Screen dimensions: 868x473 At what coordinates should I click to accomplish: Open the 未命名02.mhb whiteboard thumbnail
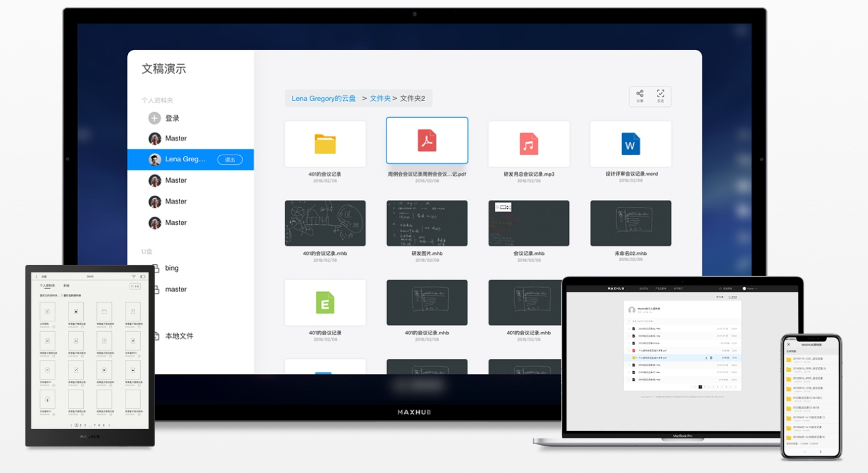(x=630, y=223)
